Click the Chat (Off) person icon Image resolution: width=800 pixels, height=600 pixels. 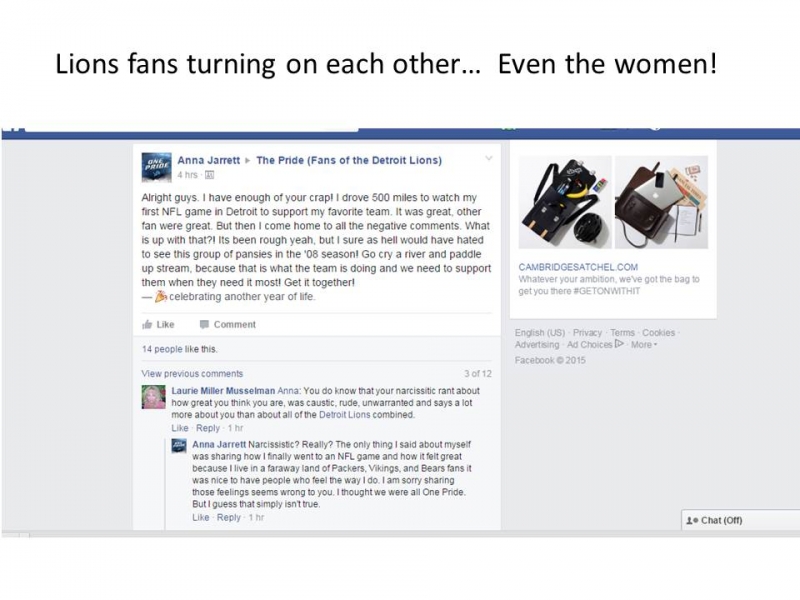(x=691, y=520)
